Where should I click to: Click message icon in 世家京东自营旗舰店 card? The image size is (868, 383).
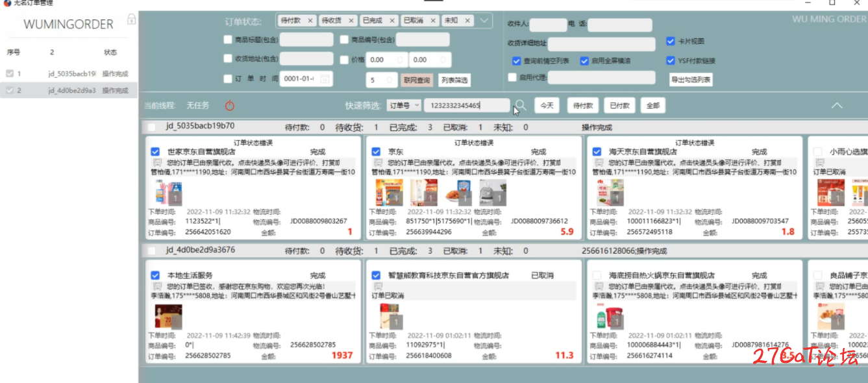coord(157,162)
